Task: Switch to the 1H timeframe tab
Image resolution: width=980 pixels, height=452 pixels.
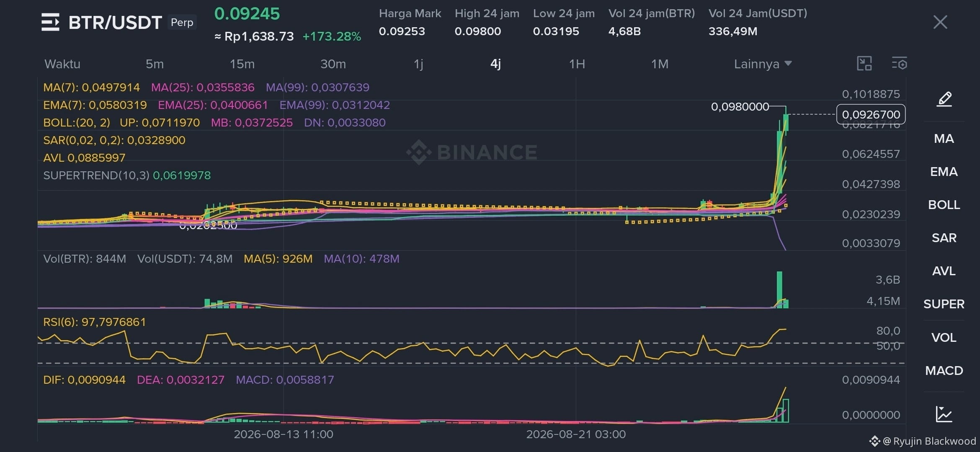Action: coord(577,64)
